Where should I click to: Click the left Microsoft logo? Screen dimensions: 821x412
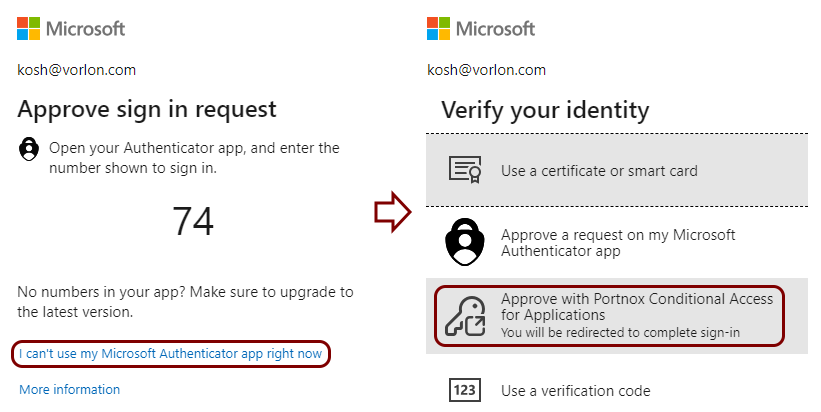[x=71, y=28]
